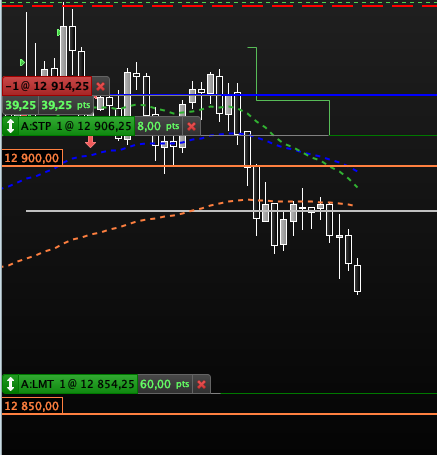Grab the A:LMT order move handle
Image resolution: width=437 pixels, height=455 pixels.
click(10, 384)
